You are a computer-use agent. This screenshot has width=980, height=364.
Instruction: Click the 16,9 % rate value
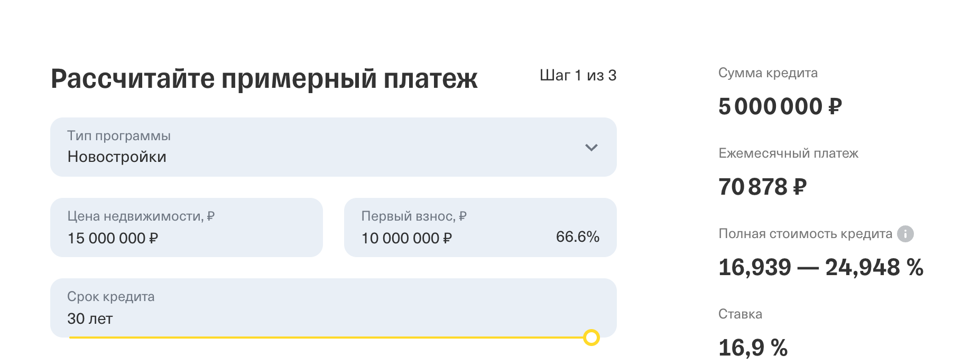[x=753, y=348]
